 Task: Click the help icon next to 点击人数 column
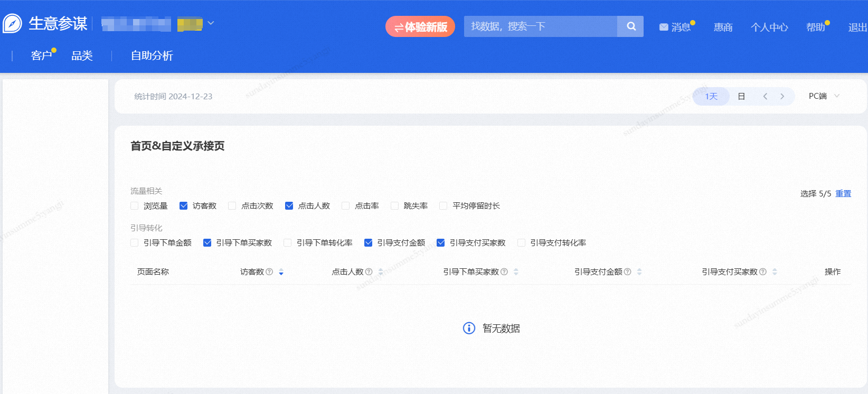[x=369, y=271]
